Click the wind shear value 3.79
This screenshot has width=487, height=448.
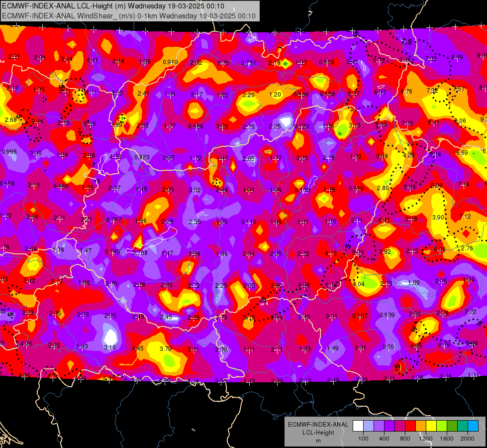(165, 349)
